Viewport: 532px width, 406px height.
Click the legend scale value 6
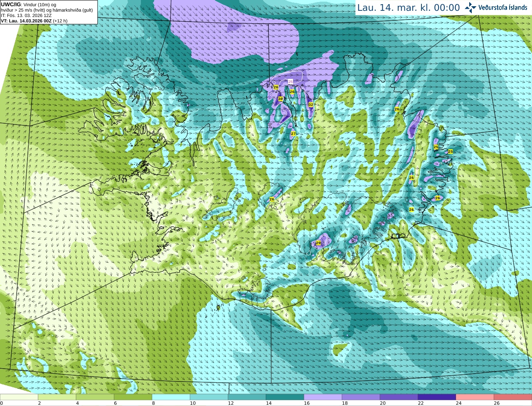coord(115,403)
